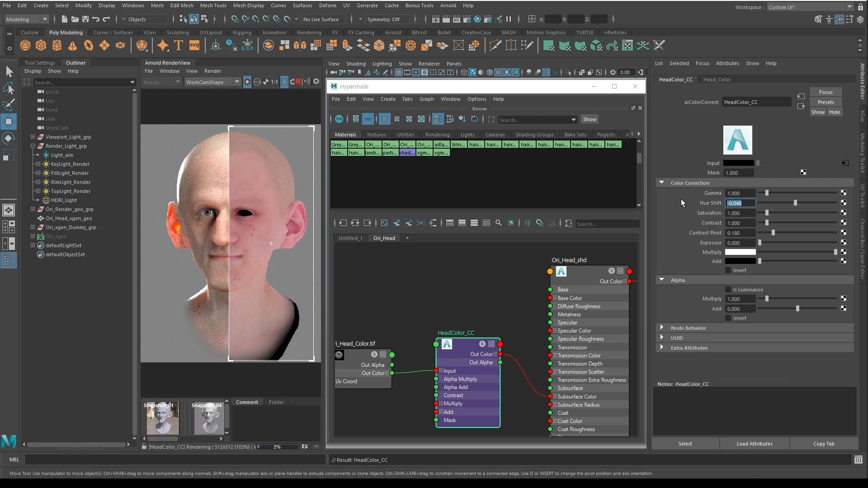868x488 pixels.
Task: Click the Presets button
Action: tap(825, 102)
